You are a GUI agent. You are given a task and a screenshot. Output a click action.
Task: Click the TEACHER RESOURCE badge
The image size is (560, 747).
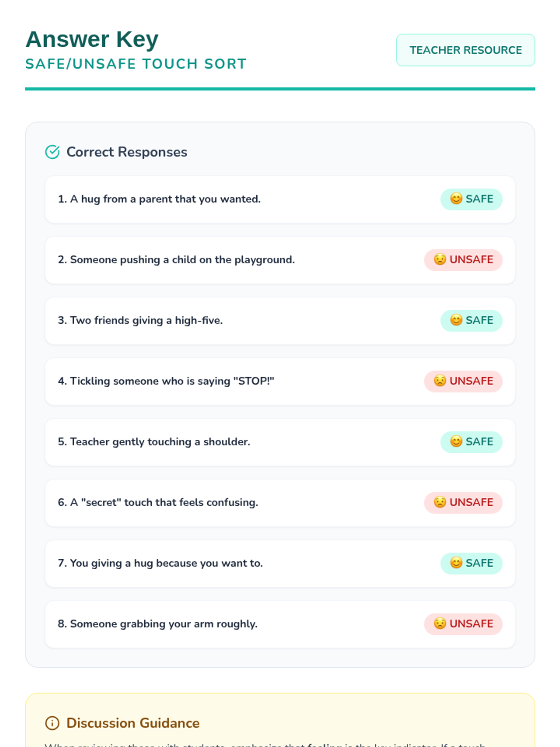(466, 50)
